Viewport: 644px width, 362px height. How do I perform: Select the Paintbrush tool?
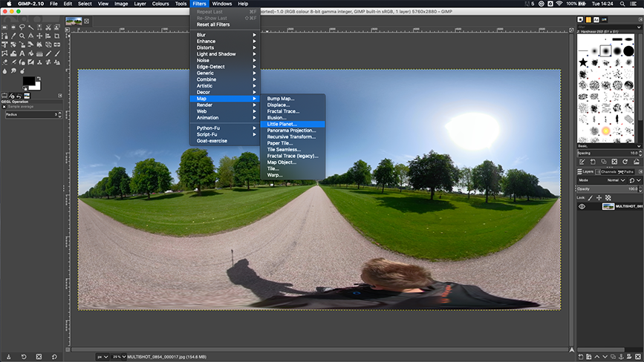tap(57, 53)
